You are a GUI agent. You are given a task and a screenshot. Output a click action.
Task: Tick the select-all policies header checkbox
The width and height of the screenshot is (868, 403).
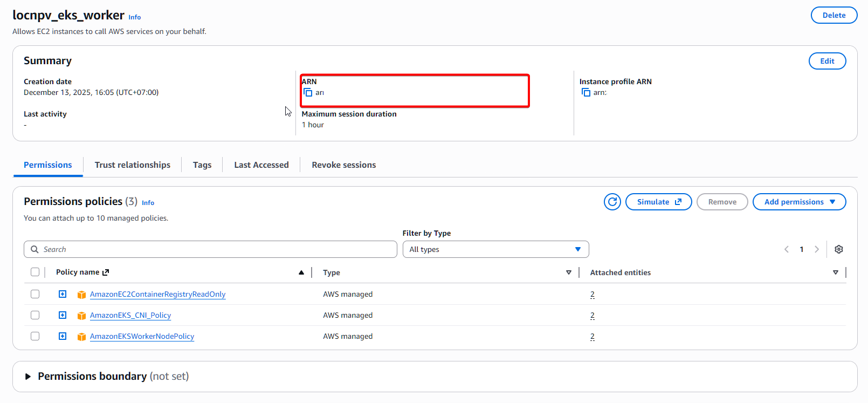[35, 272]
